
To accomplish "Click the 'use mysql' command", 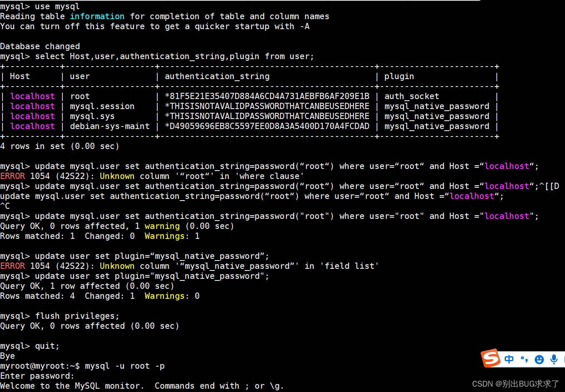I will tap(57, 6).
